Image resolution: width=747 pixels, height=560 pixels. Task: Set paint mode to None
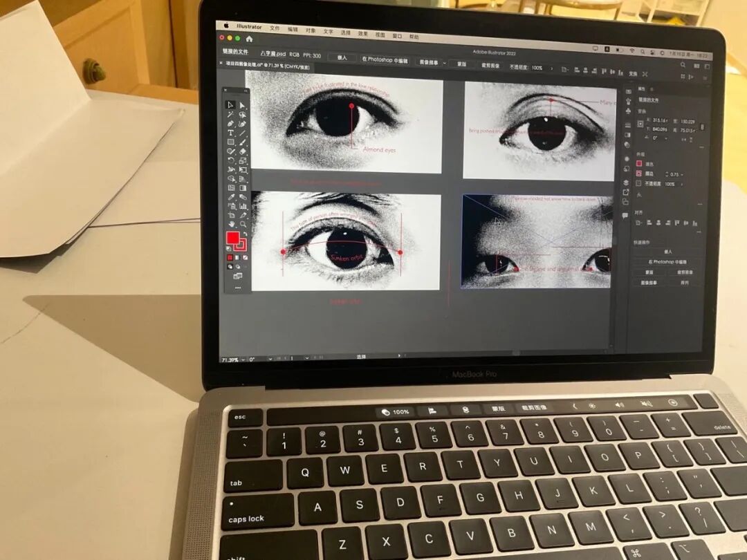(245, 258)
